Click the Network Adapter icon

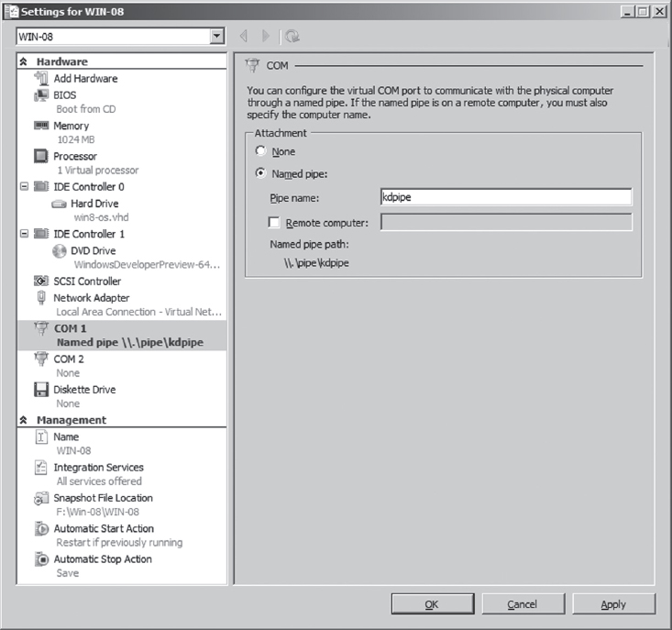41,297
